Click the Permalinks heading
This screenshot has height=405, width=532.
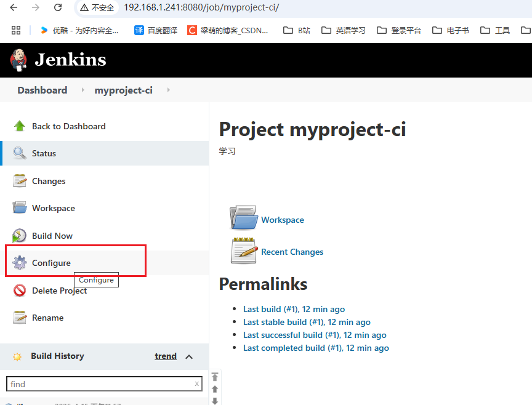coord(263,284)
